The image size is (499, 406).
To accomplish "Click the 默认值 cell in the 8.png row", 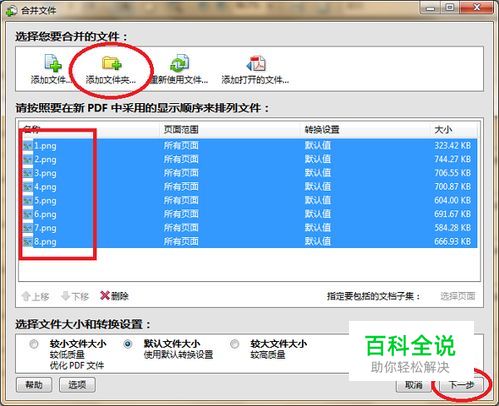I will (x=318, y=241).
